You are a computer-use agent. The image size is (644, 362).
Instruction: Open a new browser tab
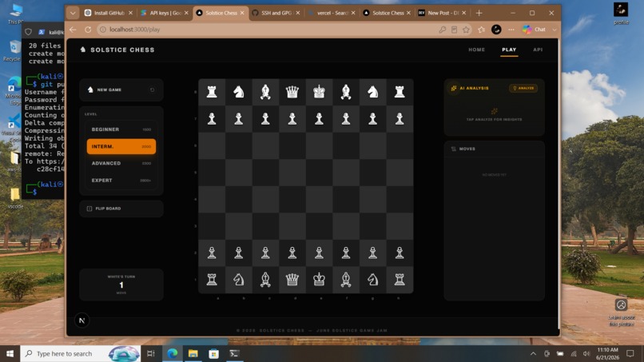pos(479,13)
